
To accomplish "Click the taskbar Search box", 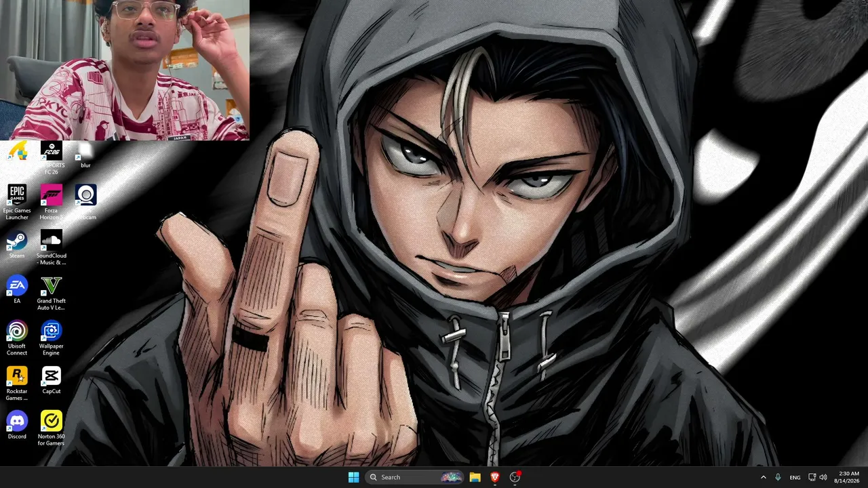I will (416, 477).
